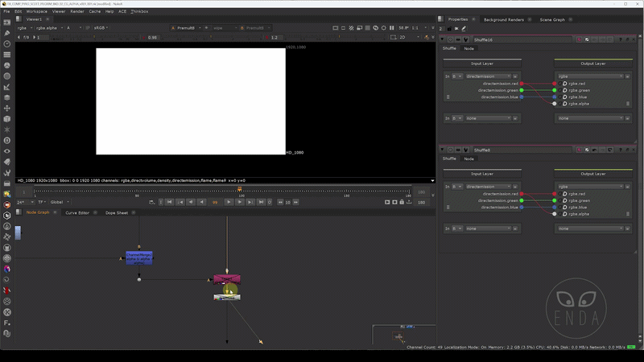Switch to Dope Sheet tab

[x=117, y=213]
